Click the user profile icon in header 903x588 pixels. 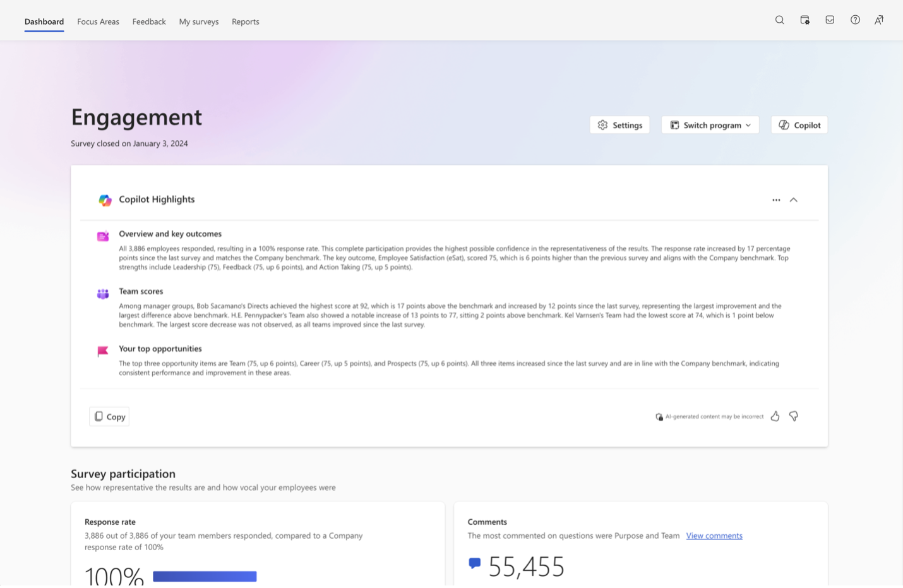coord(879,20)
